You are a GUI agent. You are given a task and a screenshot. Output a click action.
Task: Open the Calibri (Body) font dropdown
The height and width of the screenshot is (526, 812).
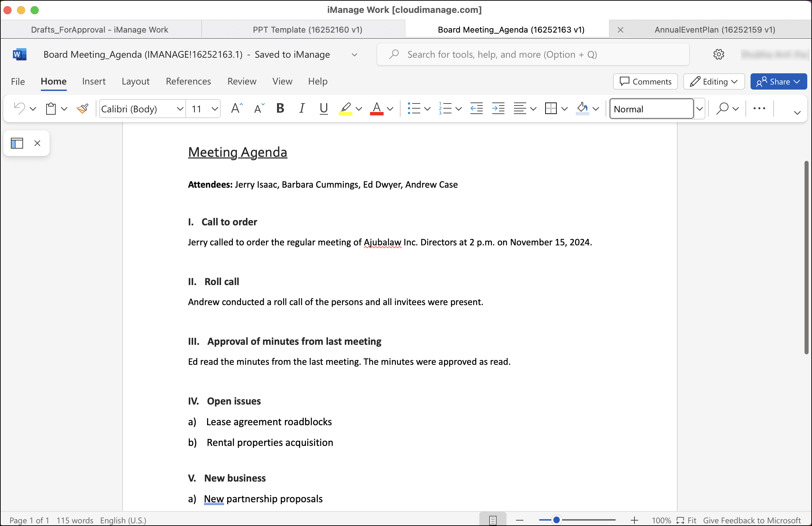tap(180, 109)
